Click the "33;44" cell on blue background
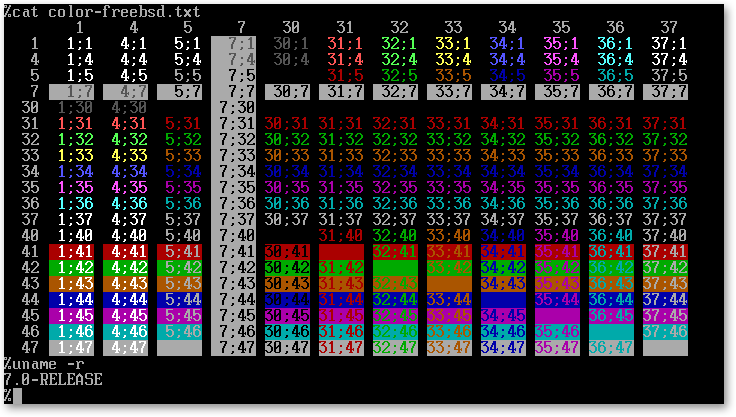 pos(449,300)
